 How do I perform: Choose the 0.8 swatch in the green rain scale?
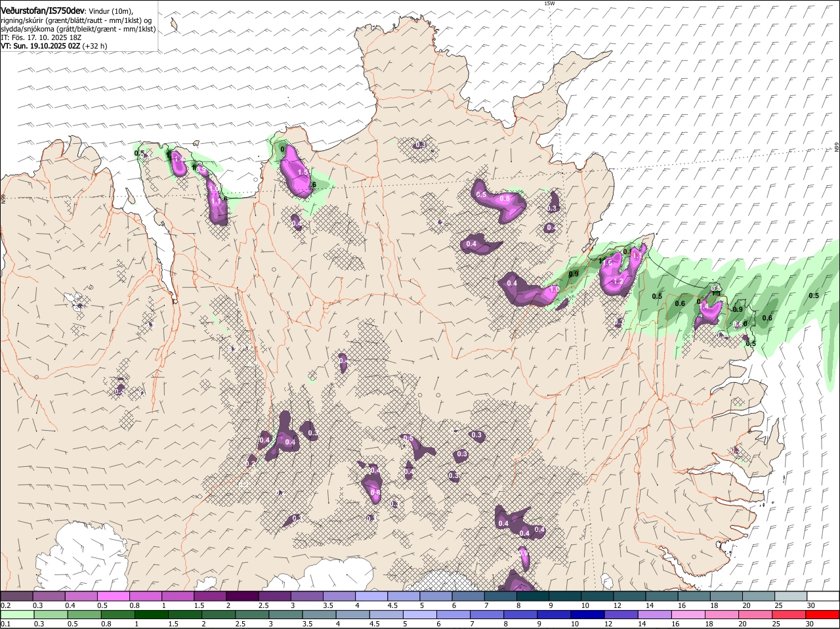click(117, 615)
